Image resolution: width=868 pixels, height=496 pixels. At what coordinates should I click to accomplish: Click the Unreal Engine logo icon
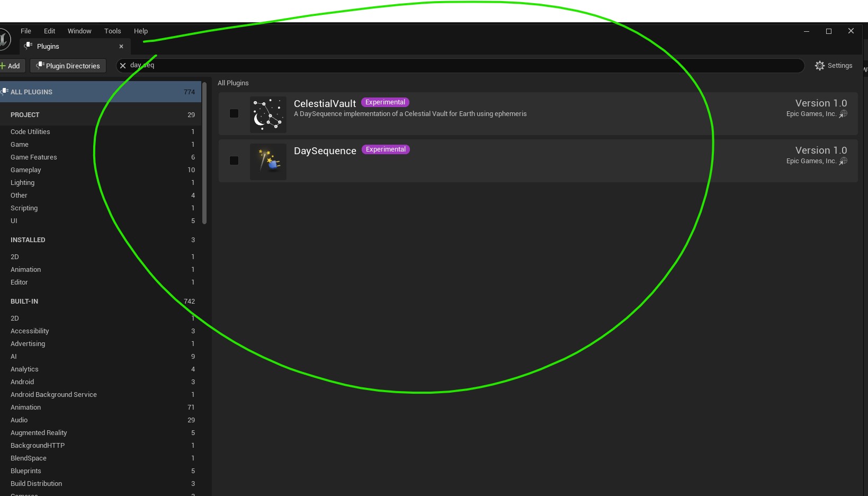pos(4,39)
